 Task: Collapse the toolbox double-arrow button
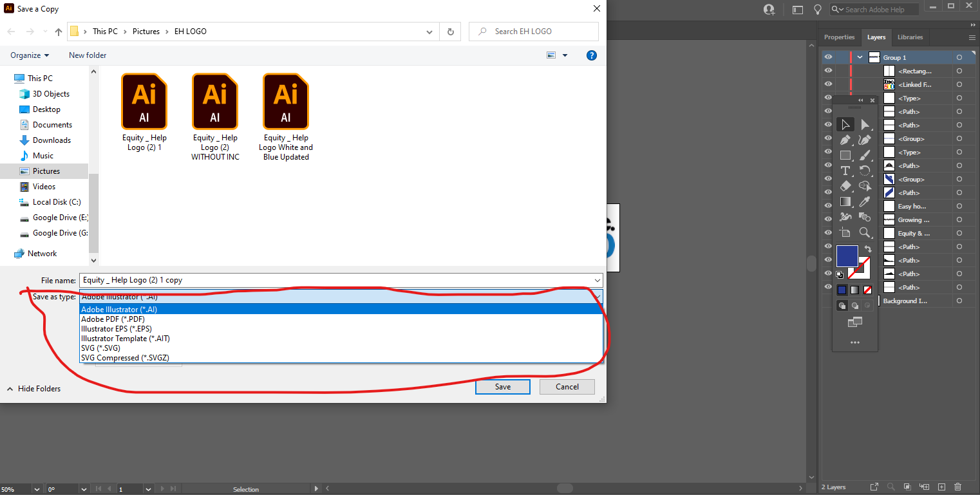861,100
